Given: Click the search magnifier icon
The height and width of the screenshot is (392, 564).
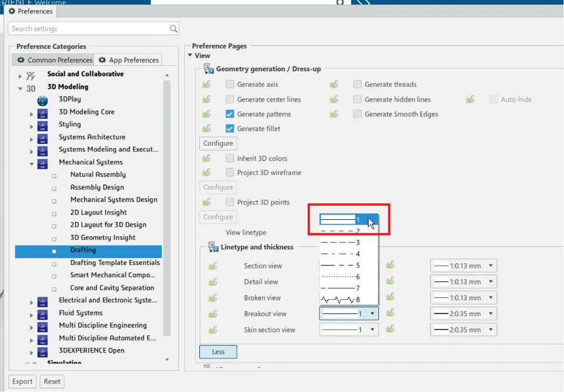Looking at the screenshot, I should click(x=173, y=29).
